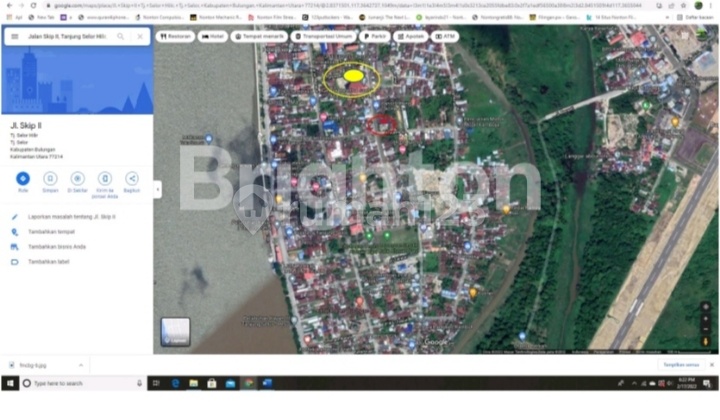Clear the search box with X
The width and height of the screenshot is (720, 420).
click(x=139, y=36)
